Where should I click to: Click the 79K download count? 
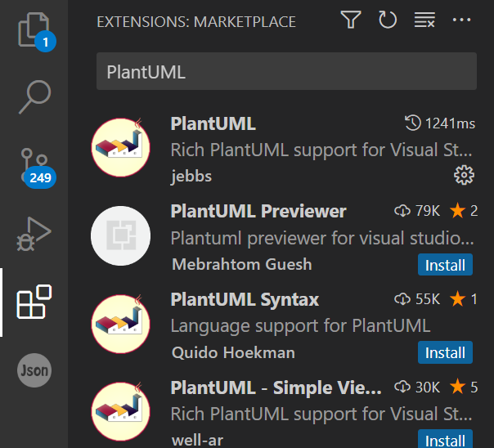click(x=417, y=211)
